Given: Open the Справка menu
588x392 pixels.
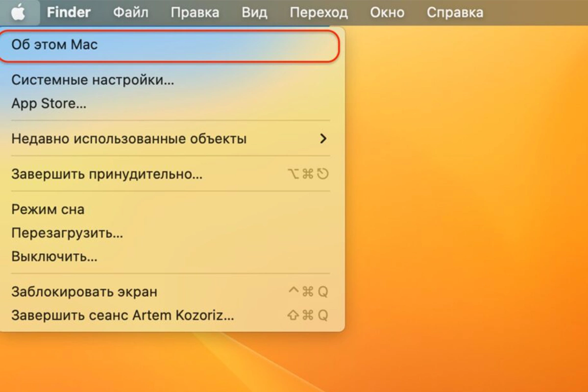Looking at the screenshot, I should pyautogui.click(x=455, y=12).
